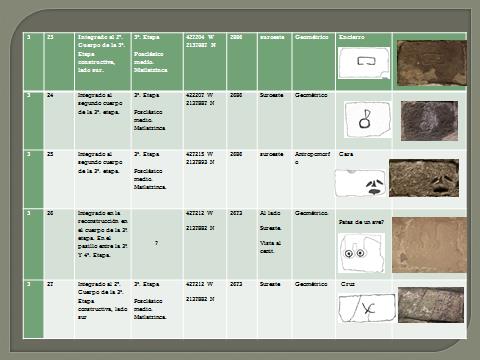Select the brown stone photo in row 23
This screenshot has height=360, width=480.
tap(432, 63)
